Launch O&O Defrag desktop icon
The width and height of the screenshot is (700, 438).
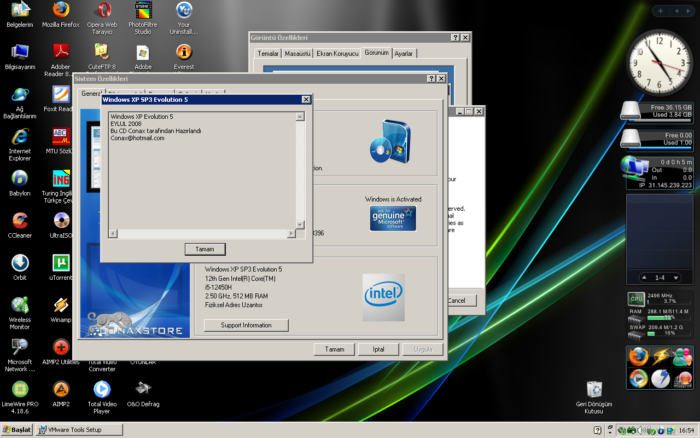coord(143,394)
